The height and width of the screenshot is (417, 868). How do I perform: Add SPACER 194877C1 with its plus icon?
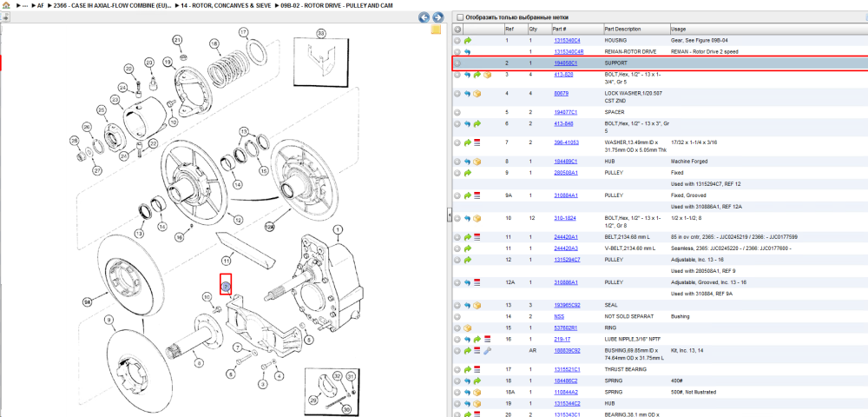pos(457,112)
